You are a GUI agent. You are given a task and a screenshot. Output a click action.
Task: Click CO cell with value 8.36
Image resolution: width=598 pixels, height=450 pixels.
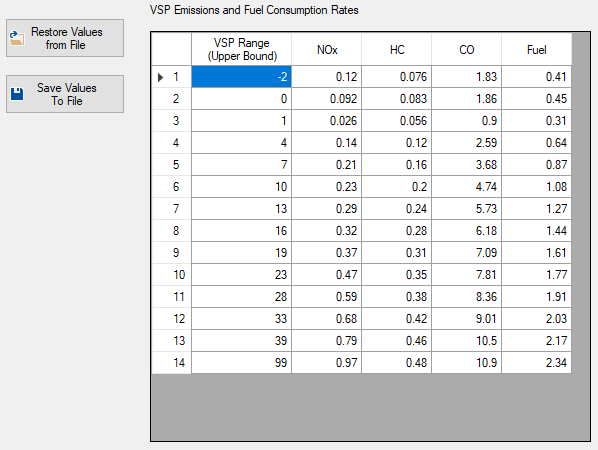(x=466, y=297)
